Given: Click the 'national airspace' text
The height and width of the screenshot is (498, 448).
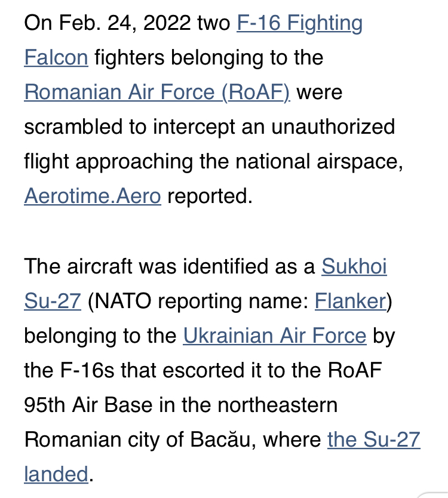Looking at the screenshot, I should [317, 162].
